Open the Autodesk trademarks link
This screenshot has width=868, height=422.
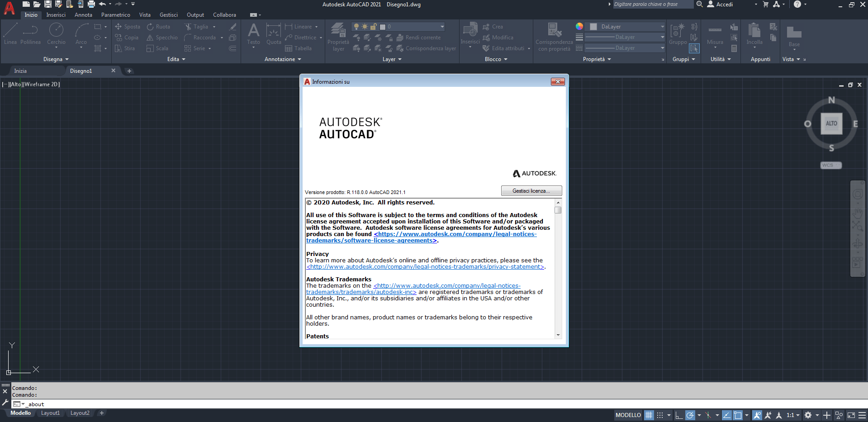click(x=413, y=289)
